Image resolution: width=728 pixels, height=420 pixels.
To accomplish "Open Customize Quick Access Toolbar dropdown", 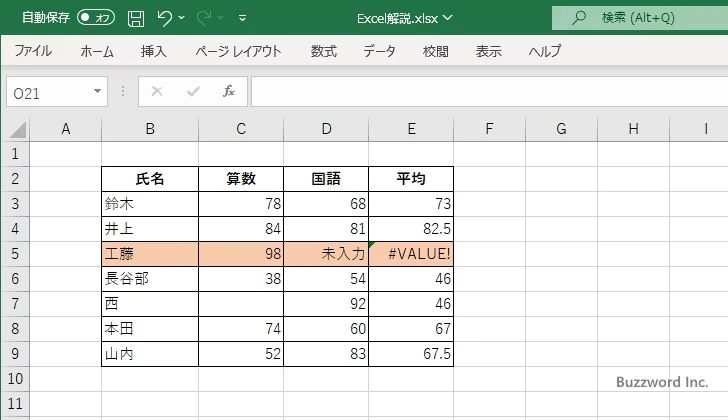I will coord(242,19).
